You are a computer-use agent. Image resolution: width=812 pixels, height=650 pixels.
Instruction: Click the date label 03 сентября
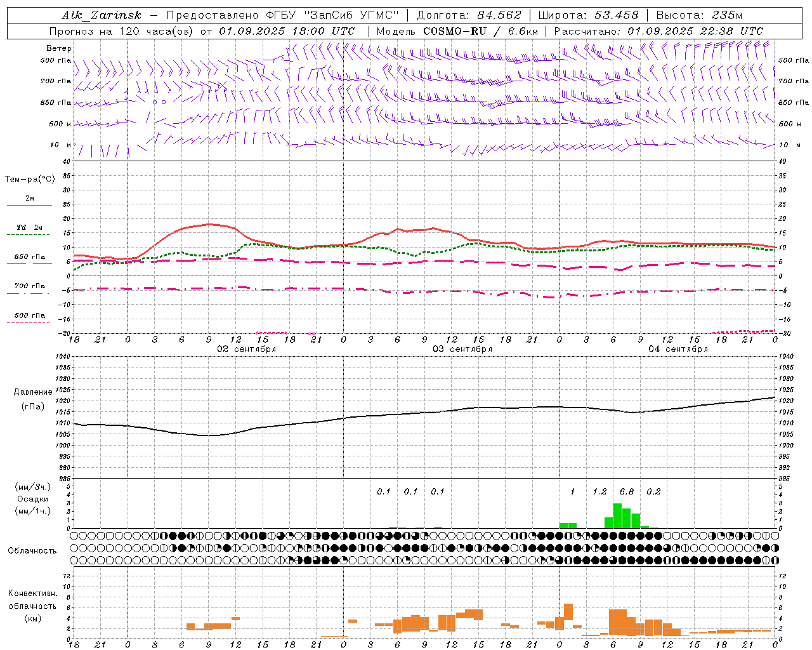point(462,349)
